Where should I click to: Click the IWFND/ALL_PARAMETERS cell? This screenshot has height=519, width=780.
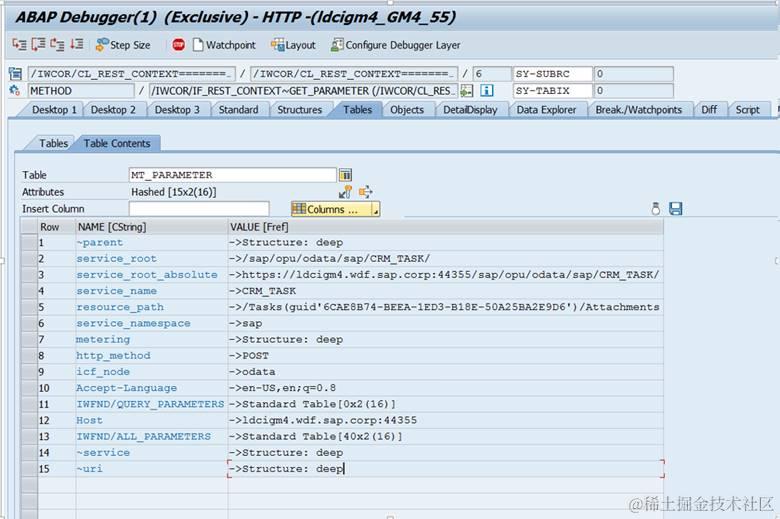(151, 436)
